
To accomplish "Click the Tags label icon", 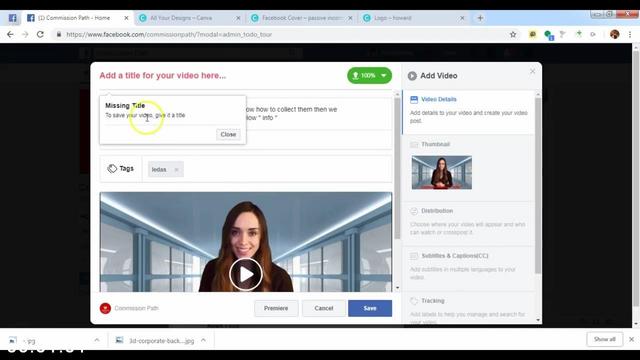I will 112,169.
